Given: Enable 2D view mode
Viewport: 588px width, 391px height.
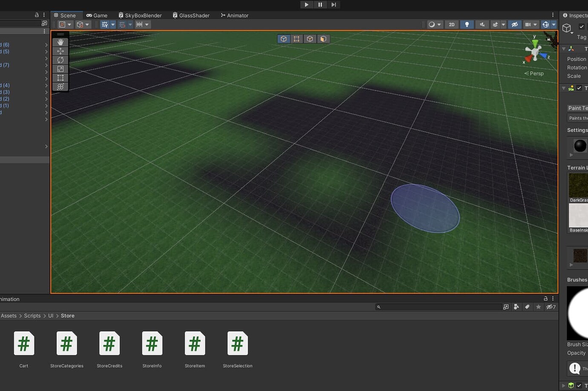Looking at the screenshot, I should [x=452, y=24].
